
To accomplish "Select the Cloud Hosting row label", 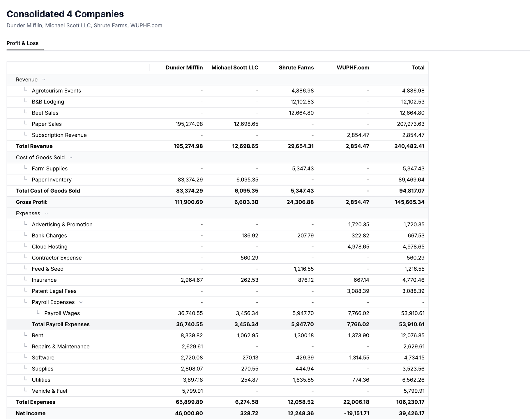I will click(50, 247).
